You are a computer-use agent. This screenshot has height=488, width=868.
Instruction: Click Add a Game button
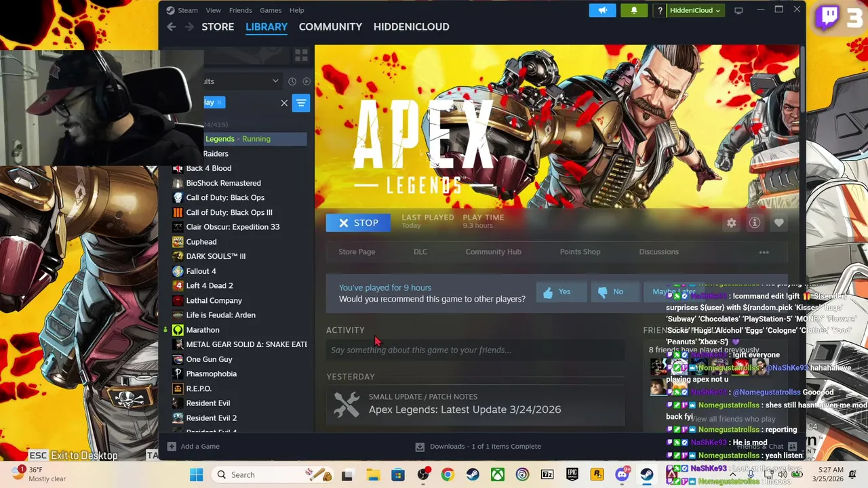click(193, 447)
